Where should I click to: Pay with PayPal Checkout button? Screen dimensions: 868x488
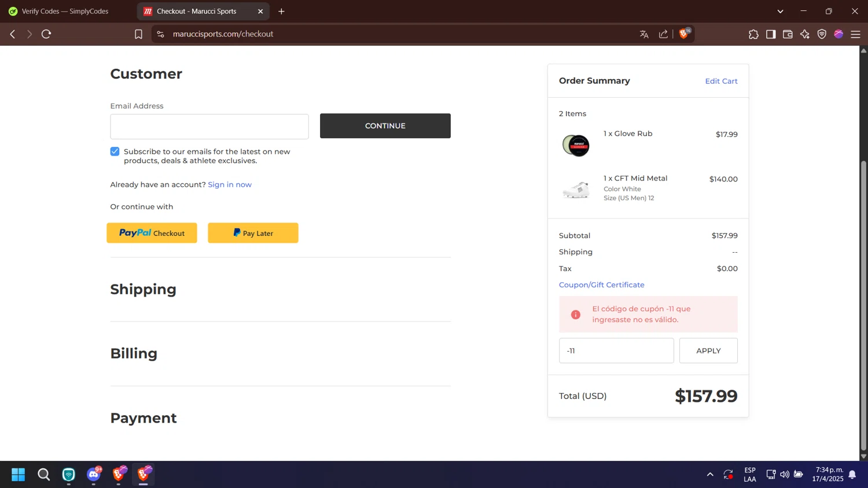click(x=152, y=233)
